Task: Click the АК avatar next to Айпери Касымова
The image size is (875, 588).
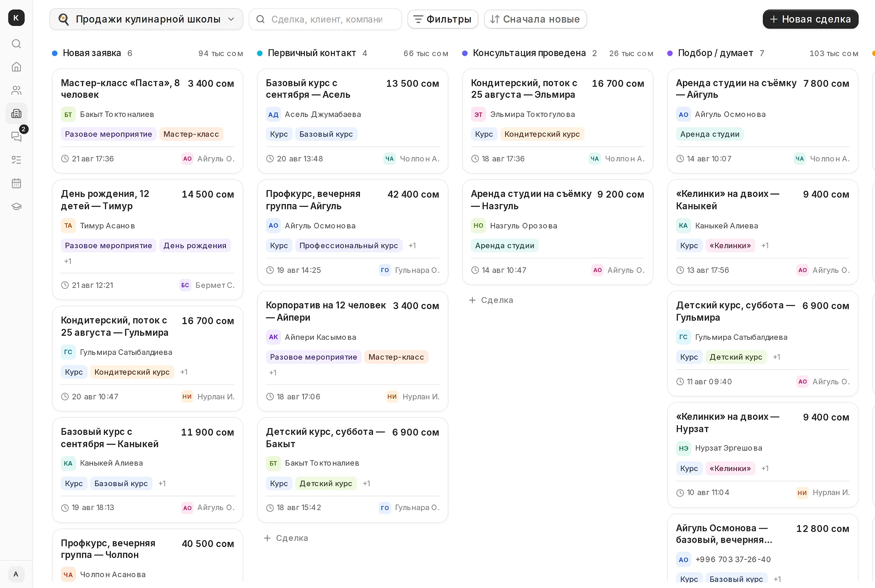Action: click(x=273, y=337)
